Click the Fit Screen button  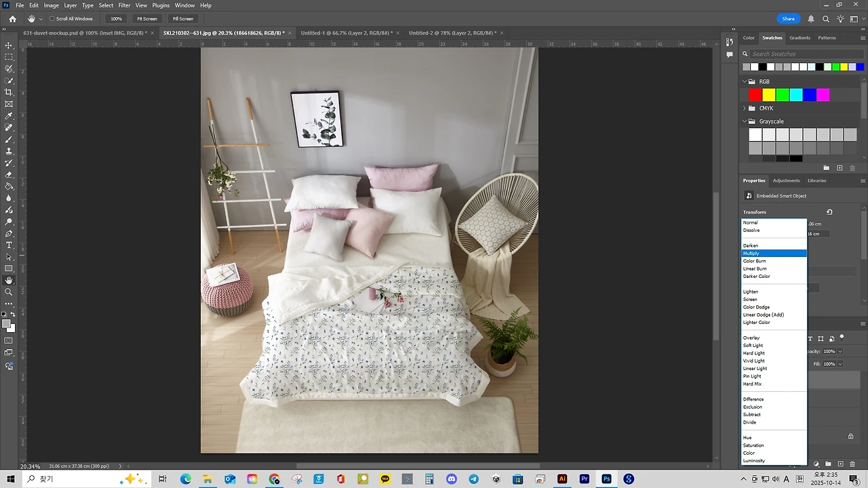pyautogui.click(x=147, y=18)
